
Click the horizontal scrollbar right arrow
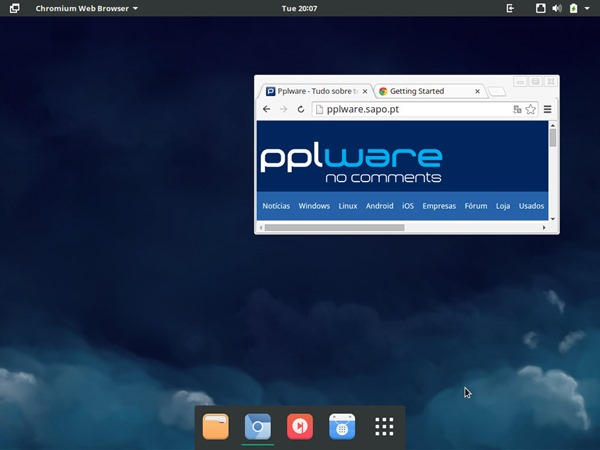[544, 228]
